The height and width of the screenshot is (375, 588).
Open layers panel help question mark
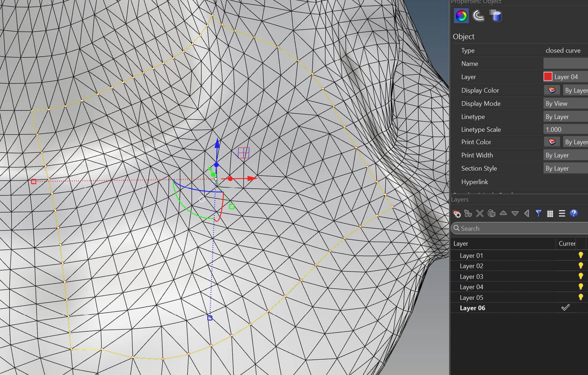573,213
